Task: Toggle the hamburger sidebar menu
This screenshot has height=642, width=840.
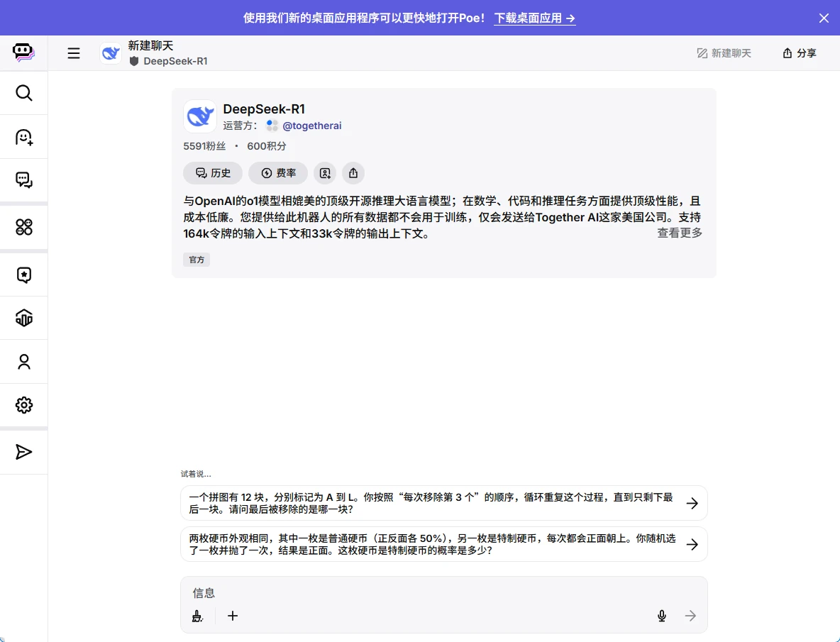Action: click(x=74, y=53)
